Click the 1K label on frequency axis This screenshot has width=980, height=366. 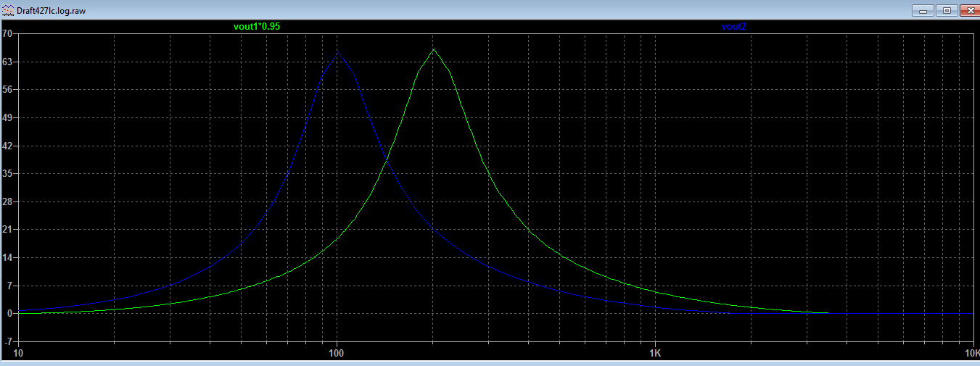point(655,353)
